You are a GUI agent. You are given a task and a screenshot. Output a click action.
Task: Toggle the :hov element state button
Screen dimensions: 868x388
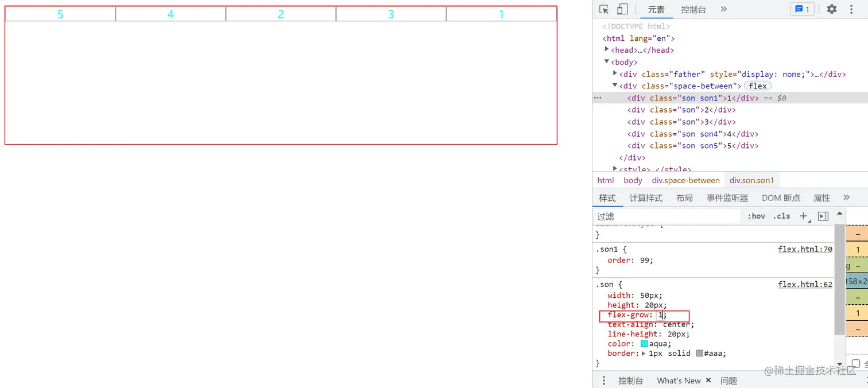pyautogui.click(x=757, y=216)
